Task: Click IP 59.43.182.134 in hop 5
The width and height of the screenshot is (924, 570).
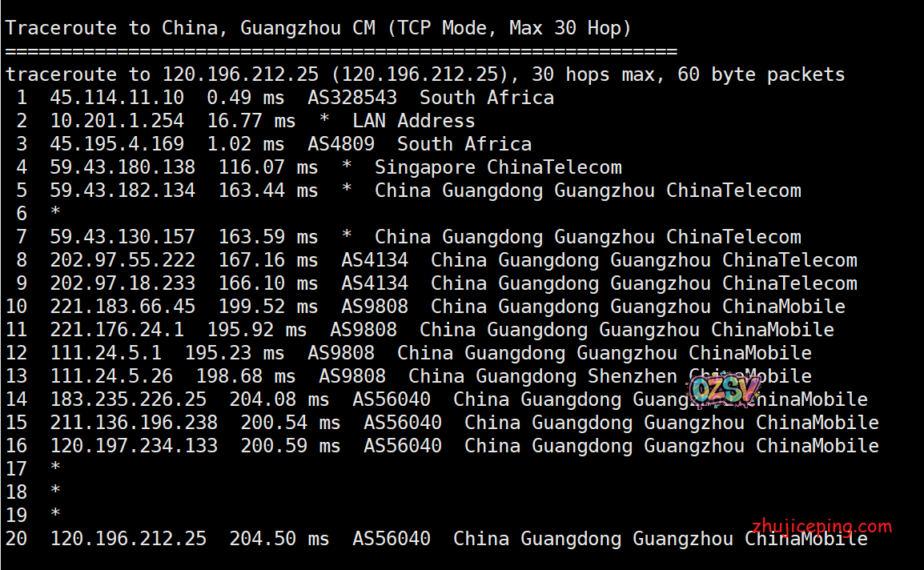Action: [x=123, y=191]
